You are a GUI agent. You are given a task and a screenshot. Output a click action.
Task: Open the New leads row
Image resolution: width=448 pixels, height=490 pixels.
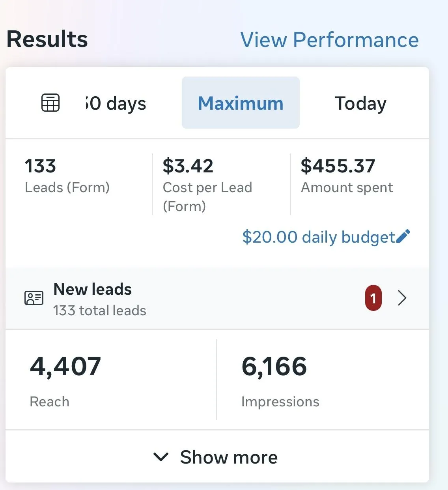(x=197, y=298)
